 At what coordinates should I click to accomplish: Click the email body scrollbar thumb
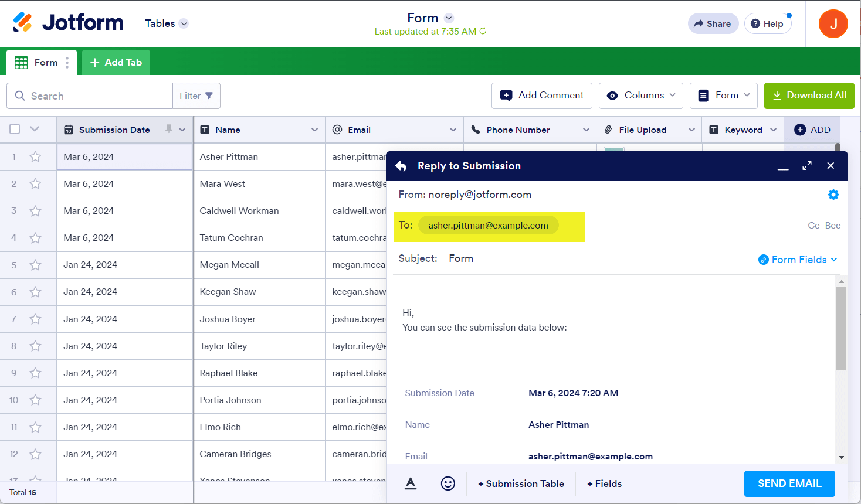point(841,328)
